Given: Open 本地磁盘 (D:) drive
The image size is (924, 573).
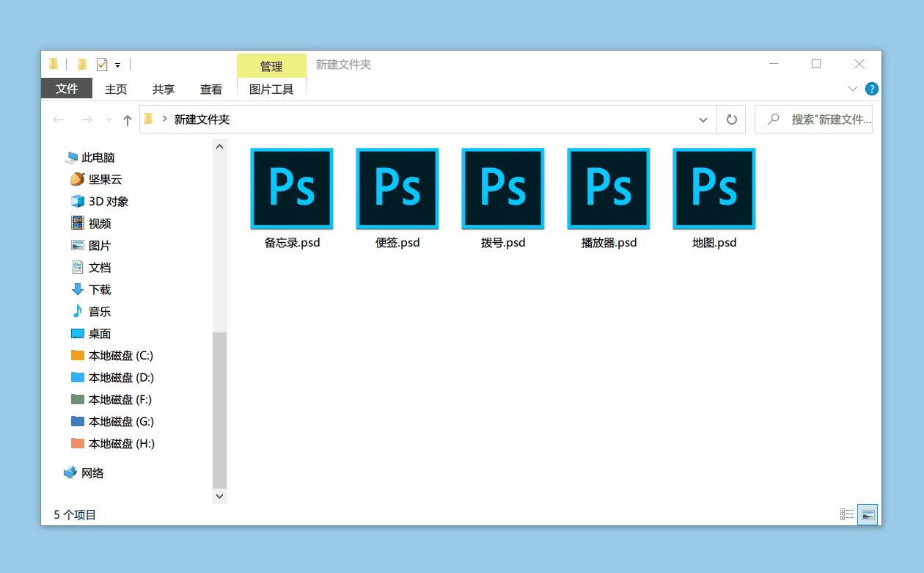Looking at the screenshot, I should coord(112,378).
